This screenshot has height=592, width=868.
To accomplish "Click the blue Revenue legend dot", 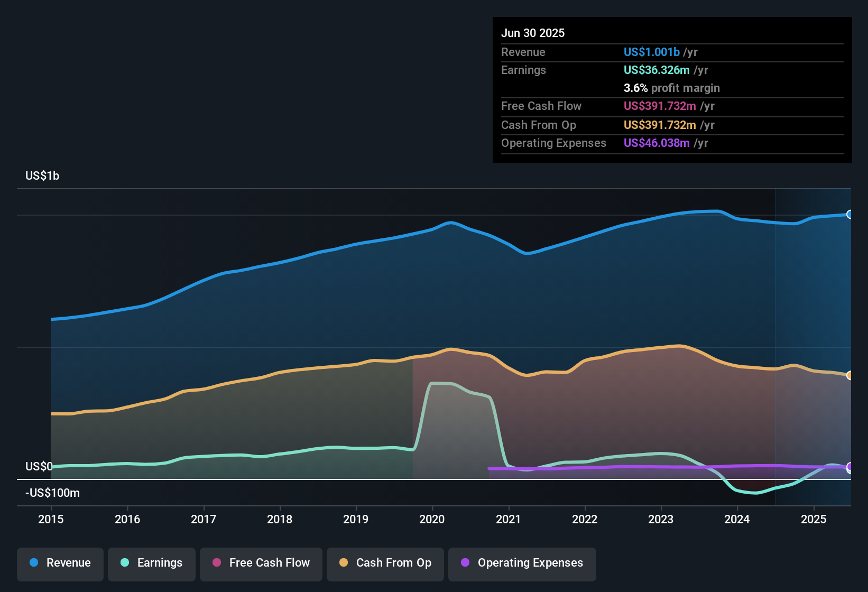I will point(33,563).
